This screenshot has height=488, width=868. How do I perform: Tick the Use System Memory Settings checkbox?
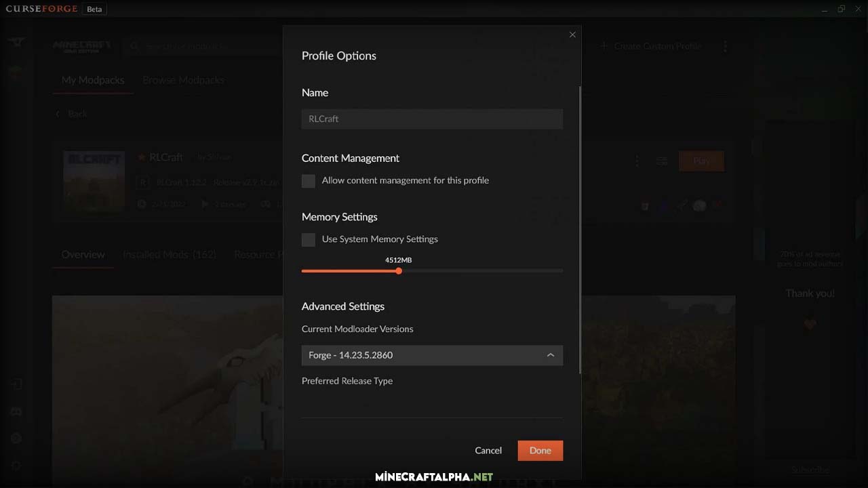(309, 239)
